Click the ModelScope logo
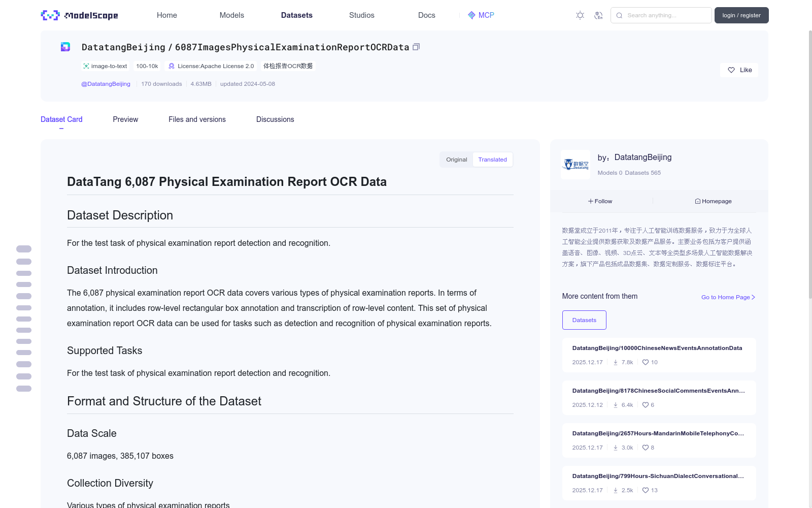This screenshot has height=508, width=812. pyautogui.click(x=79, y=15)
